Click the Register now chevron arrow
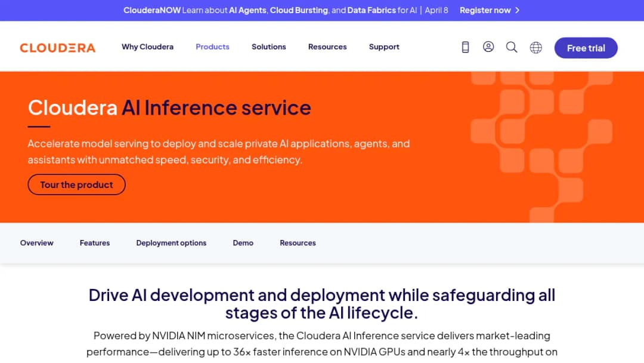The image size is (644, 363). click(518, 10)
